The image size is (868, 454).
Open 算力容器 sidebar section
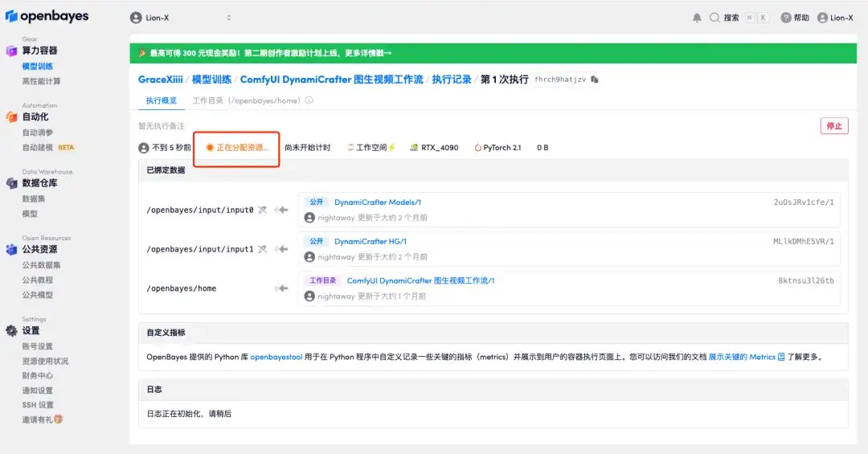(x=40, y=51)
